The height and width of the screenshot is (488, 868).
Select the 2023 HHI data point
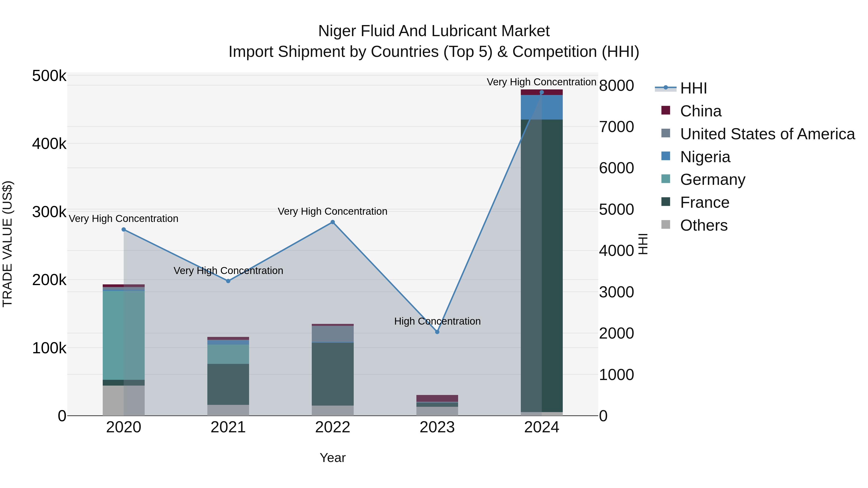(437, 332)
